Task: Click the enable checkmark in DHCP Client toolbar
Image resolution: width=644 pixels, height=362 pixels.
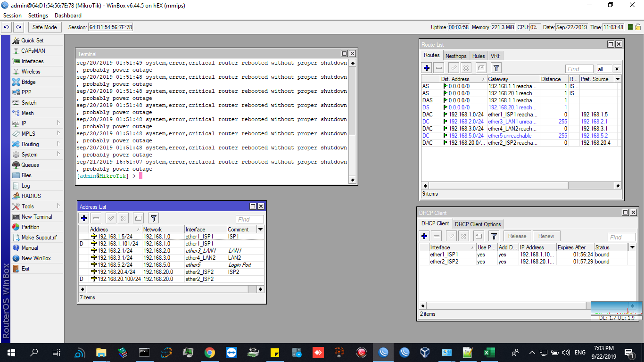Action: point(451,236)
